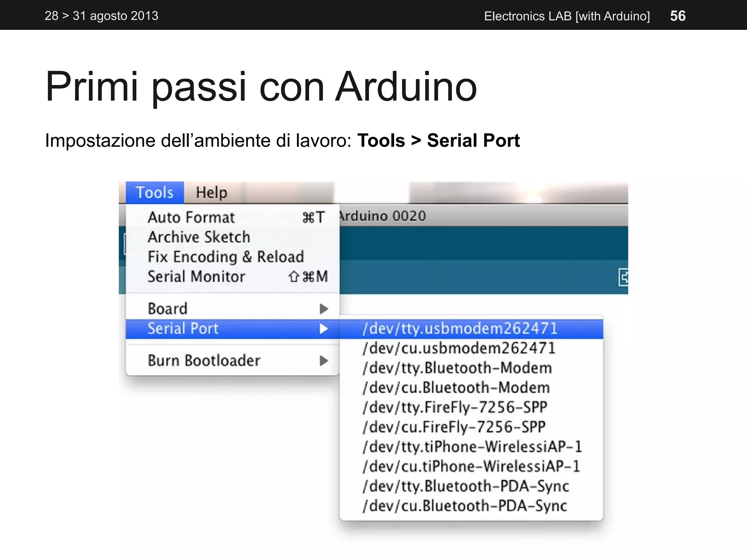
Task: Select Archive Sketch menu entry
Action: tap(232, 237)
